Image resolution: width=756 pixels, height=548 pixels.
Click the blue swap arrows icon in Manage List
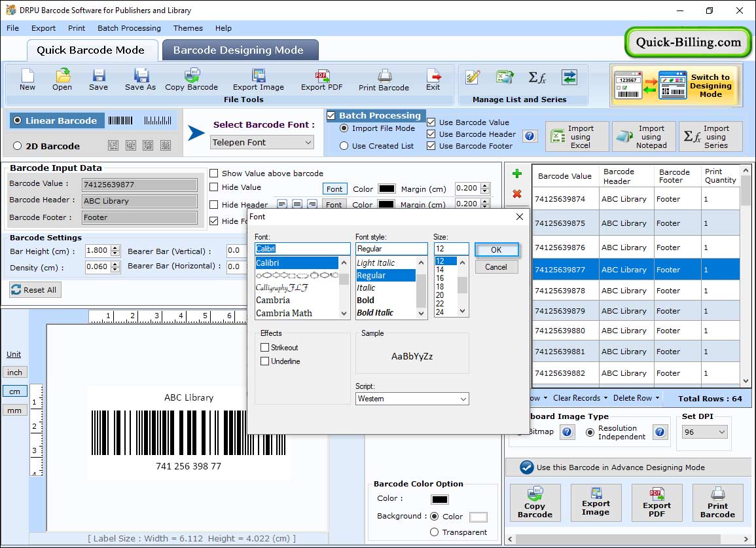coord(569,77)
